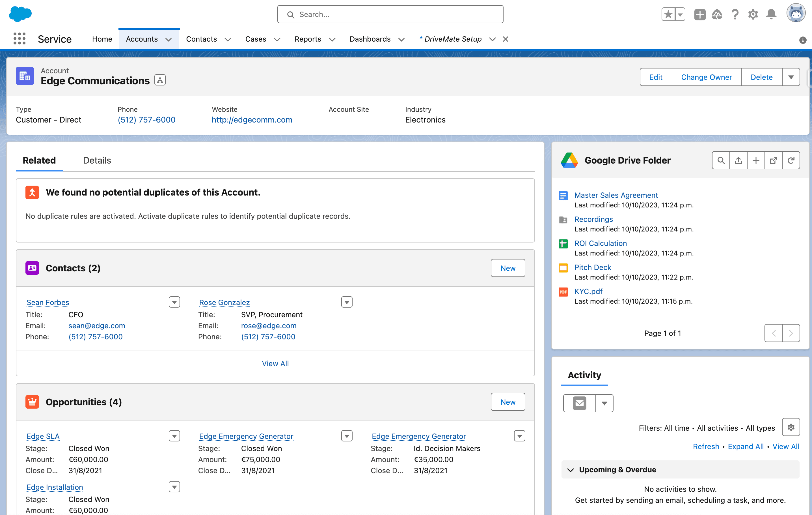Show notifications bell
This screenshot has width=812, height=515.
click(x=771, y=14)
